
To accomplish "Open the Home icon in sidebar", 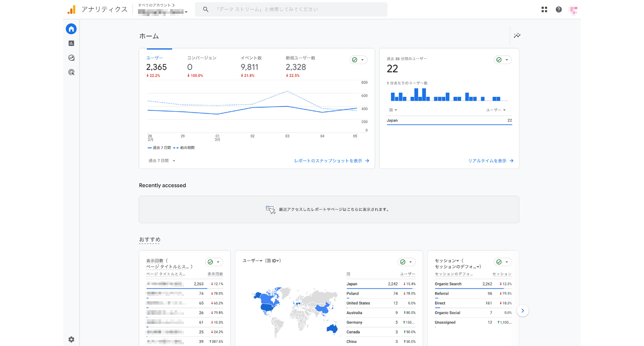I will 71,29.
